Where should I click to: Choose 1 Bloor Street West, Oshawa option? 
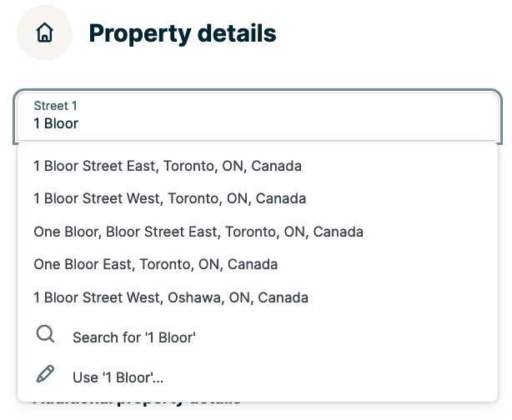(171, 297)
